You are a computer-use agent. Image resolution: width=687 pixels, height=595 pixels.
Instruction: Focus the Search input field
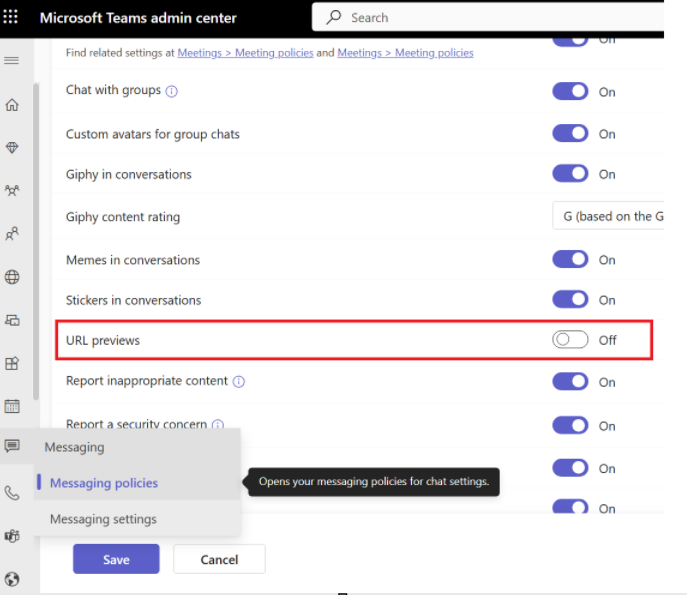[488, 17]
